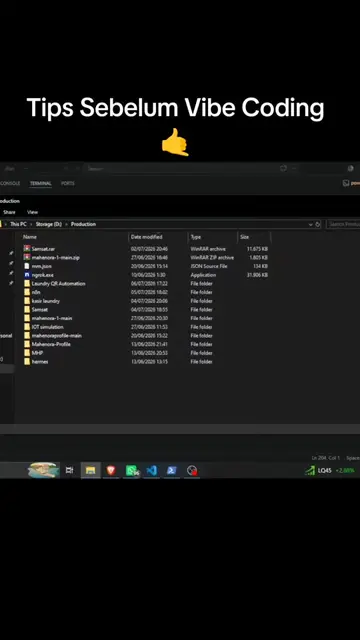
Task: Open WhatsApp from the taskbar
Action: (x=131, y=470)
